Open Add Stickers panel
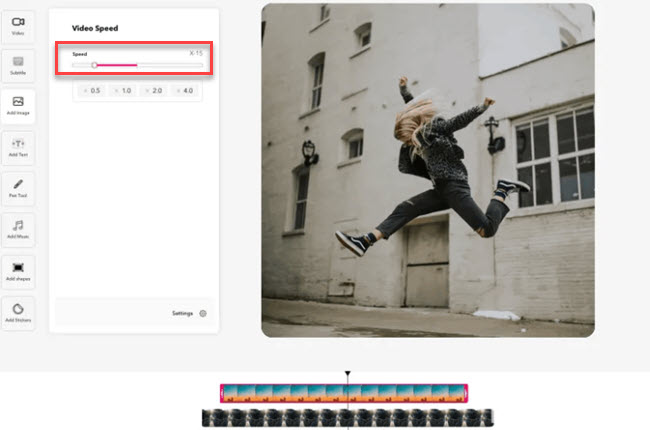 [18, 313]
